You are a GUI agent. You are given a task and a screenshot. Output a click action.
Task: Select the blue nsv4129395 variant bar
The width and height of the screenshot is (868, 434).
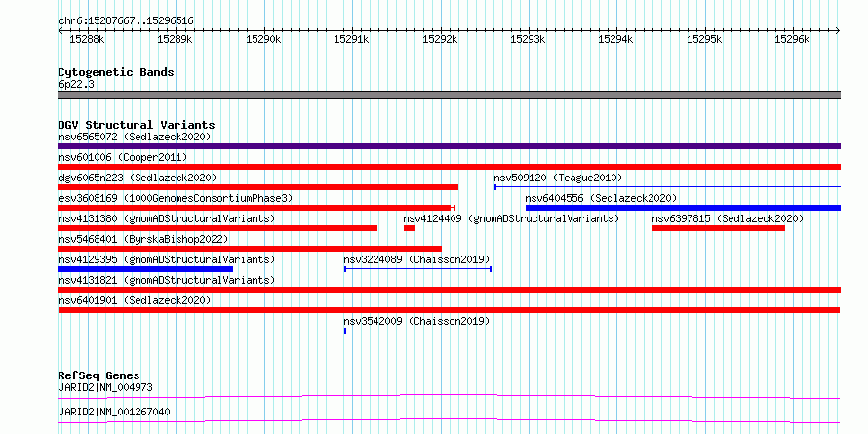point(145,269)
